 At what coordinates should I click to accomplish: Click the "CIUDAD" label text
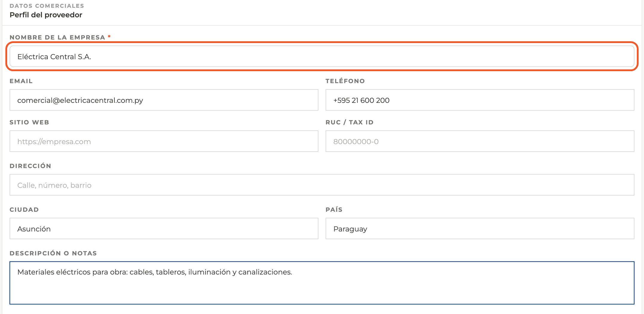(24, 210)
